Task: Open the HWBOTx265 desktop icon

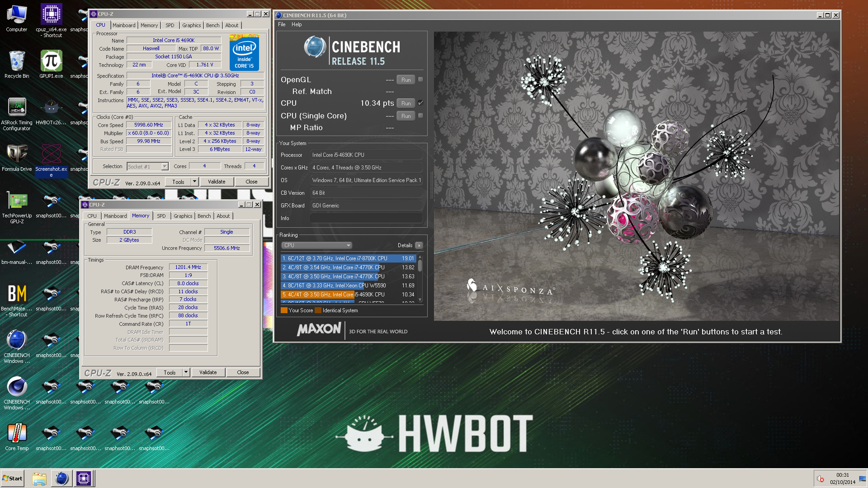Action: coord(51,111)
